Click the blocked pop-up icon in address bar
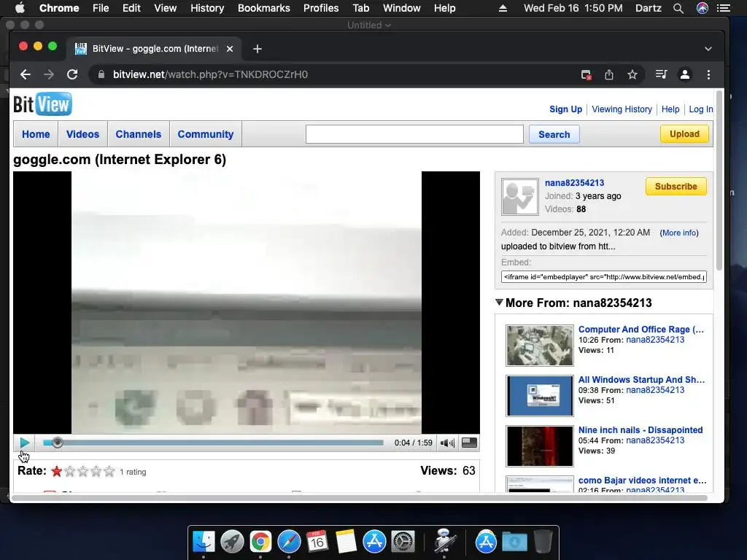The image size is (747, 560). click(586, 74)
